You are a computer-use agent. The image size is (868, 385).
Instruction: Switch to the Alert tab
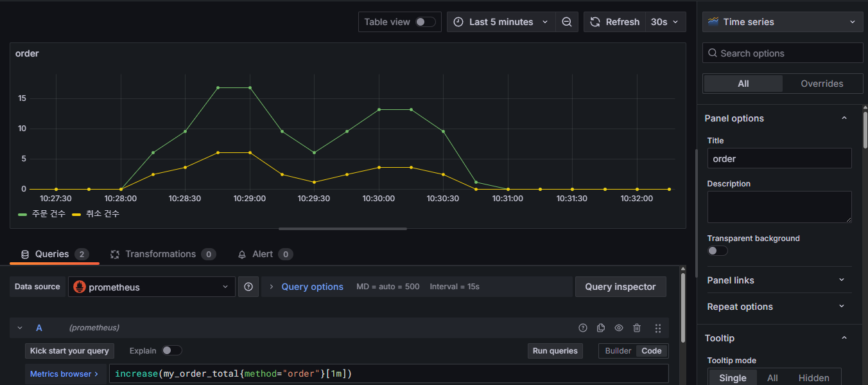265,255
